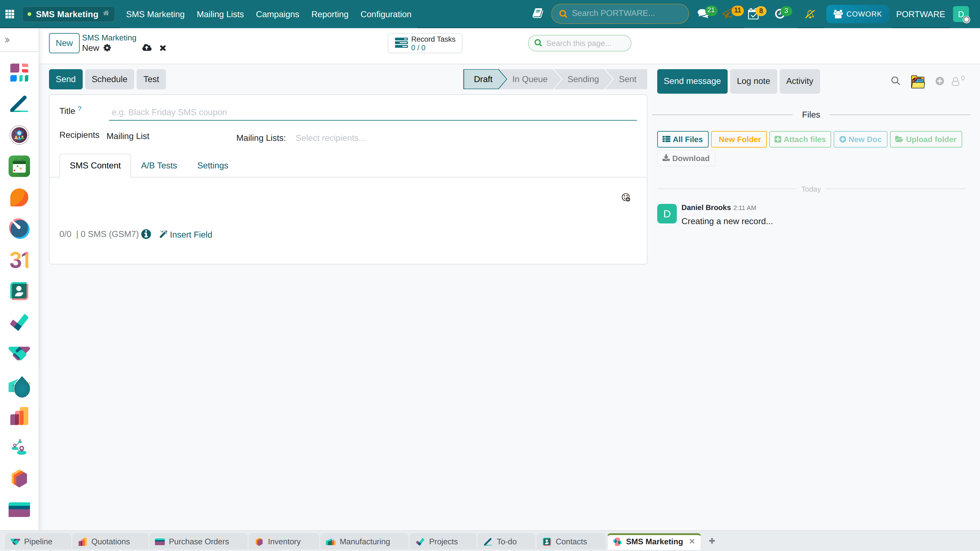Expand the collapsed sidebar chevron
This screenshot has height=551, width=980.
pyautogui.click(x=7, y=40)
